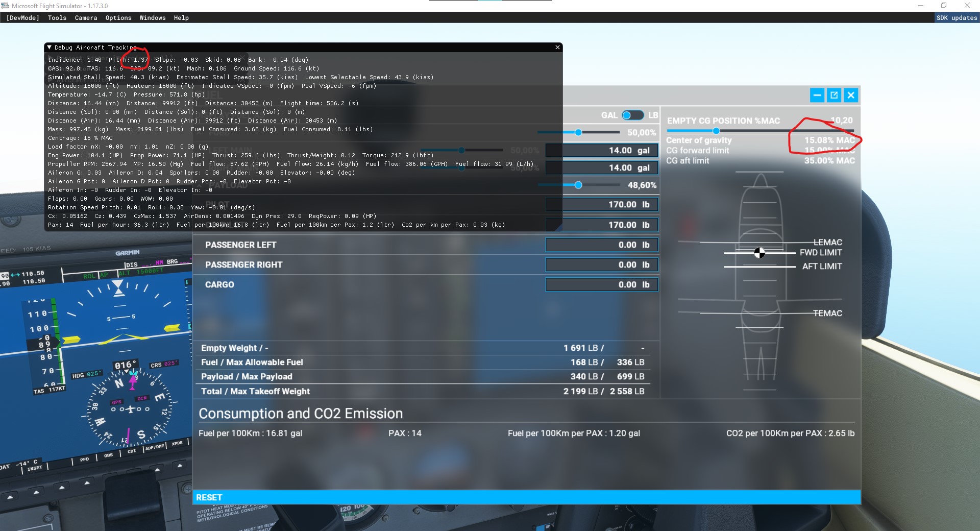Click the Passenger Right weight field
The height and width of the screenshot is (531, 980).
point(602,265)
